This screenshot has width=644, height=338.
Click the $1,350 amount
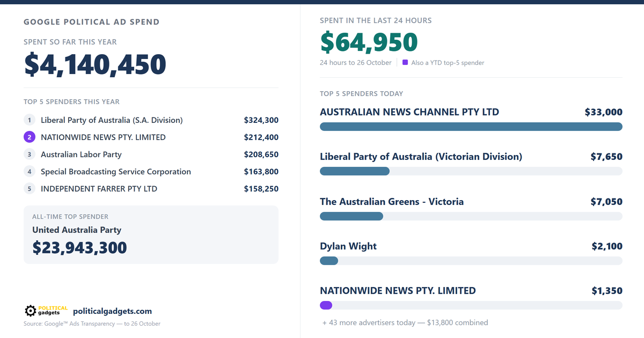[x=607, y=291]
